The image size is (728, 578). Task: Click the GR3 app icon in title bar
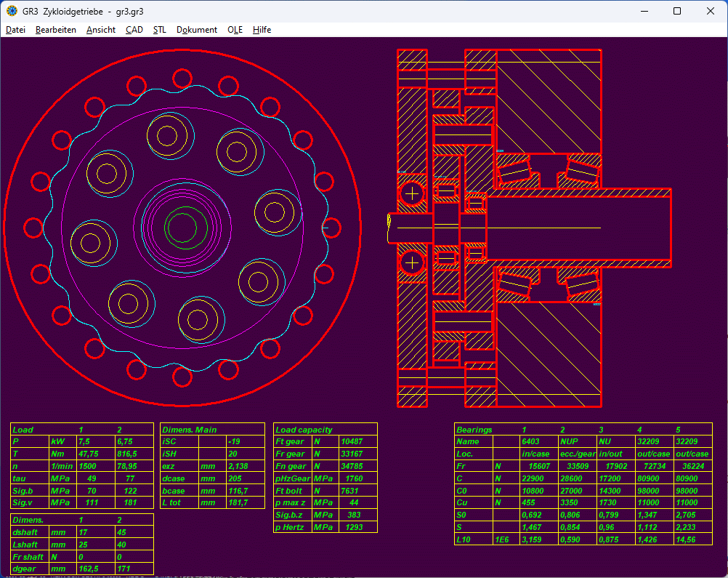pyautogui.click(x=12, y=11)
